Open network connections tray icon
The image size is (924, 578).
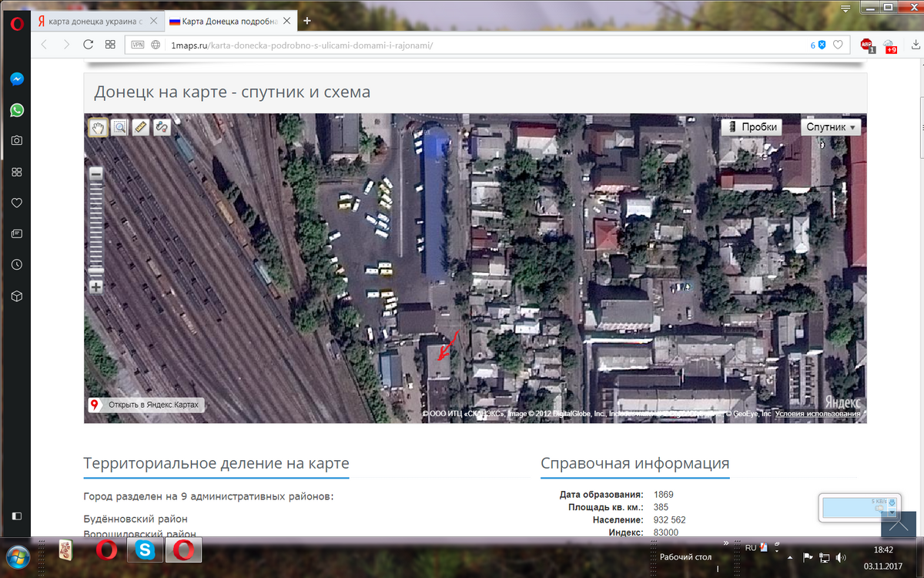[x=824, y=556]
